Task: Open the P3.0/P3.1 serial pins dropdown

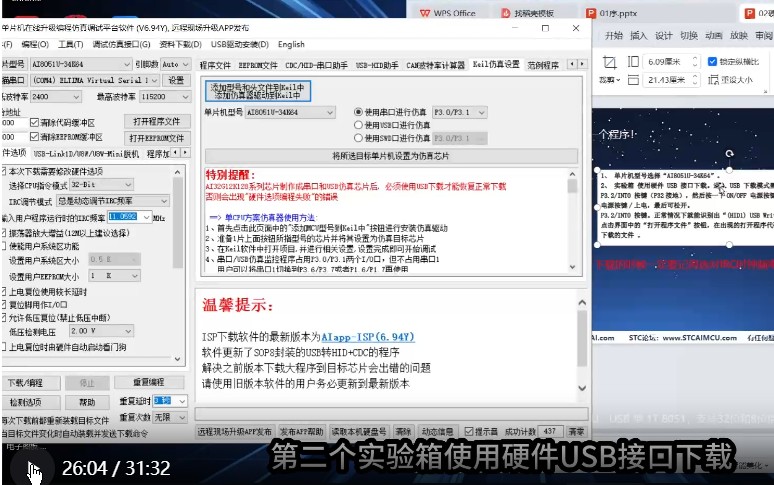Action: (460, 112)
